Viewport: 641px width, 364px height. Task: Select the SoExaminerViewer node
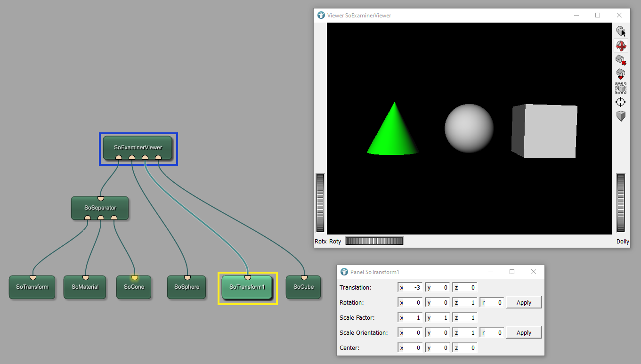click(x=138, y=147)
